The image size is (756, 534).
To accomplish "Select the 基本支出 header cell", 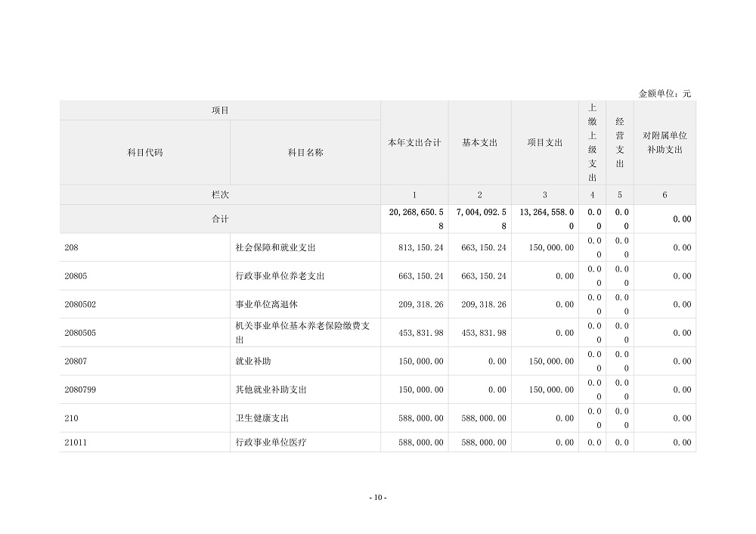I will (479, 142).
